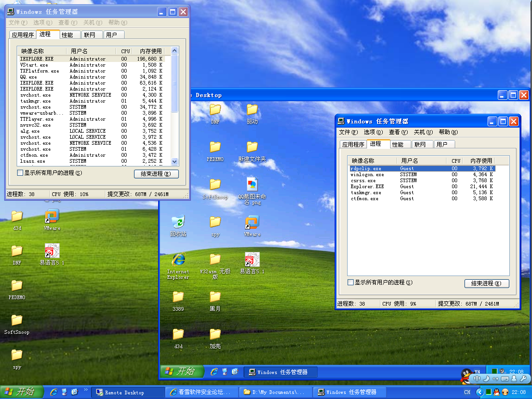This screenshot has height=399, width=532.
Task: Expand hidden tray icons arrow on local taskbar
Action: tap(479, 392)
